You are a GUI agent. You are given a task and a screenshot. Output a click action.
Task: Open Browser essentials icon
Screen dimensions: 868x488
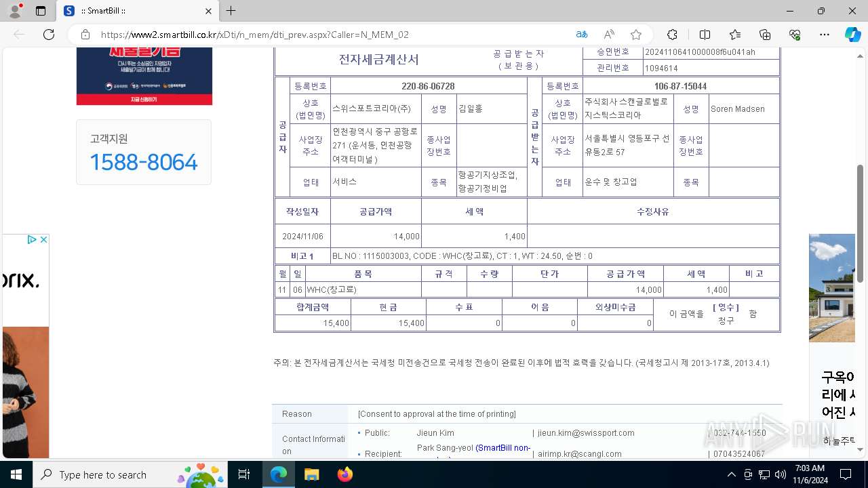(x=795, y=35)
